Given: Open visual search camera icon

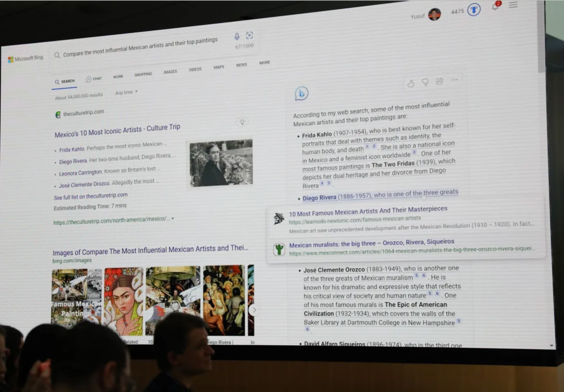Looking at the screenshot, I should pyautogui.click(x=249, y=35).
